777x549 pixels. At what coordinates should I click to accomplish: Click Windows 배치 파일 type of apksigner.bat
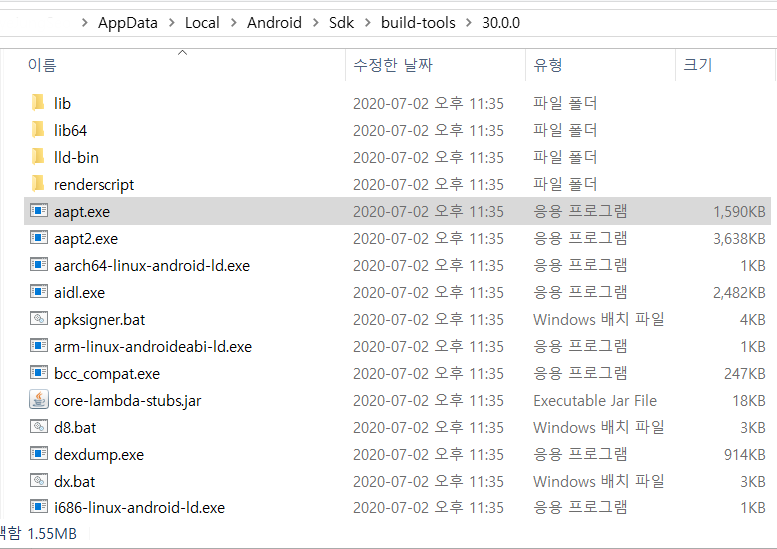tap(599, 319)
